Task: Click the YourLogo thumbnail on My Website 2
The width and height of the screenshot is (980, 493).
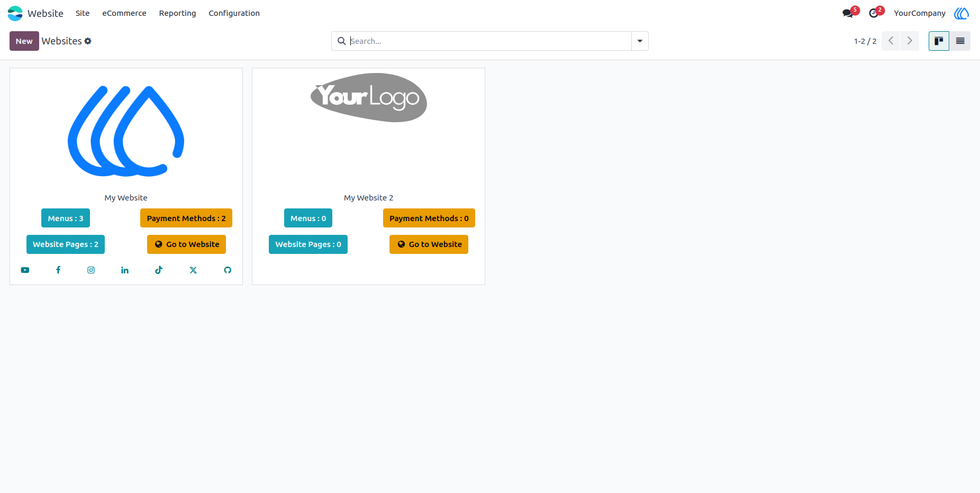Action: click(369, 98)
